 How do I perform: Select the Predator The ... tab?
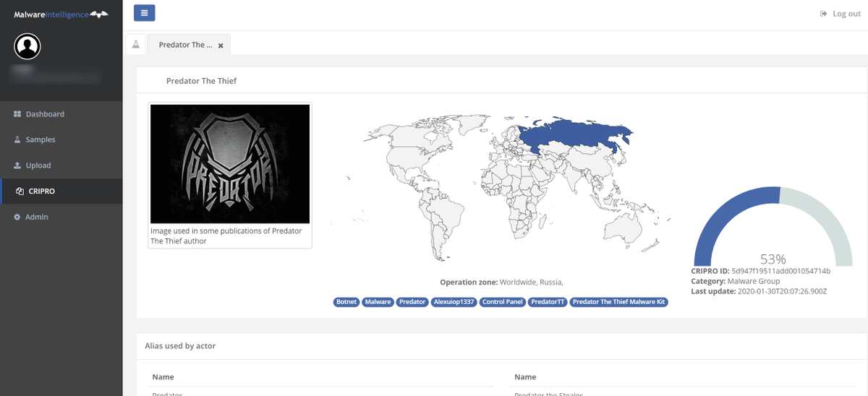[x=186, y=45]
